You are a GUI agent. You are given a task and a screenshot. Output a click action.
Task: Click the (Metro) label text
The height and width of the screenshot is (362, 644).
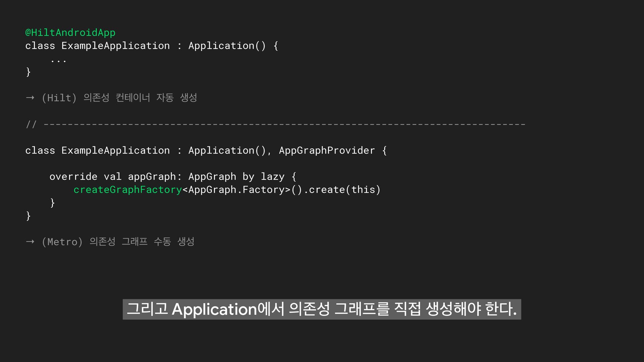pos(62,242)
